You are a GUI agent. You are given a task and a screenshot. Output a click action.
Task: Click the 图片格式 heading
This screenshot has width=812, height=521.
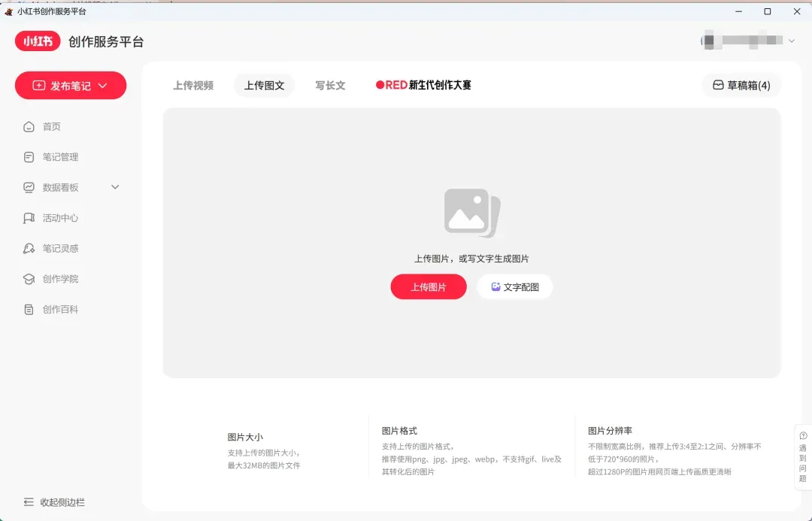(399, 431)
